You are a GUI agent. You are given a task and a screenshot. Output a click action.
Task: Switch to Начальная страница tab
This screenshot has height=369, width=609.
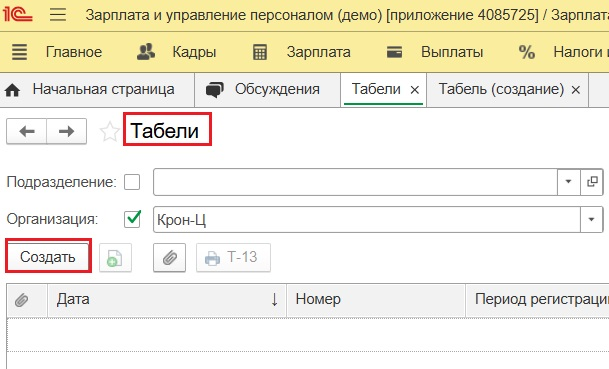tap(103, 89)
